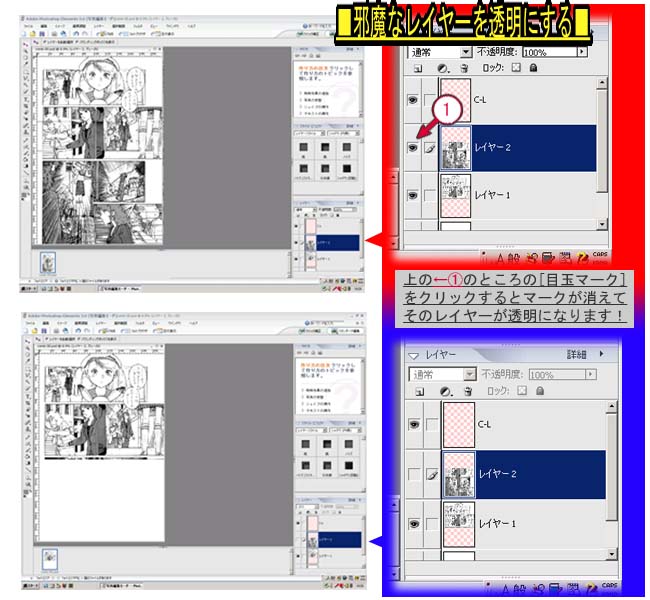Click the 不透明度 100% field in red-framed panel
Viewport: 650px width, 600px height.
coord(550,52)
